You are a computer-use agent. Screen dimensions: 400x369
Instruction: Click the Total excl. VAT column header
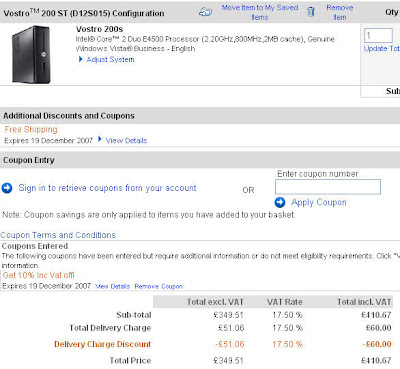215,302
